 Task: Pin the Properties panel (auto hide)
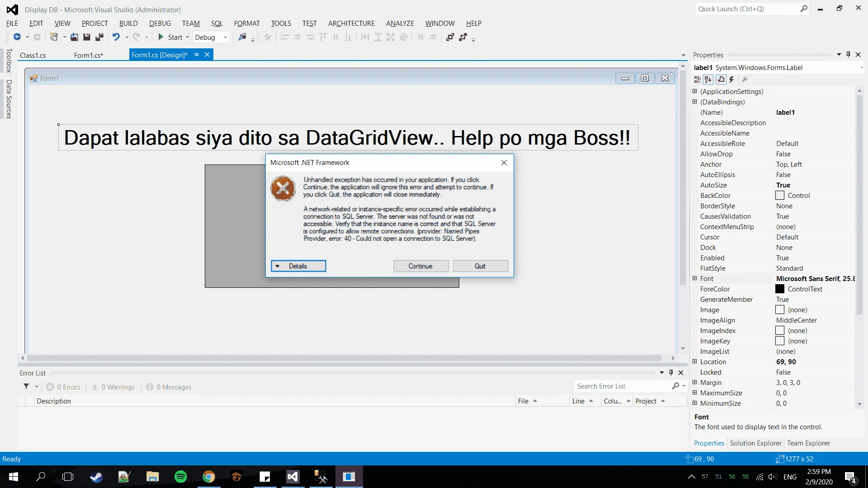[849, 55]
